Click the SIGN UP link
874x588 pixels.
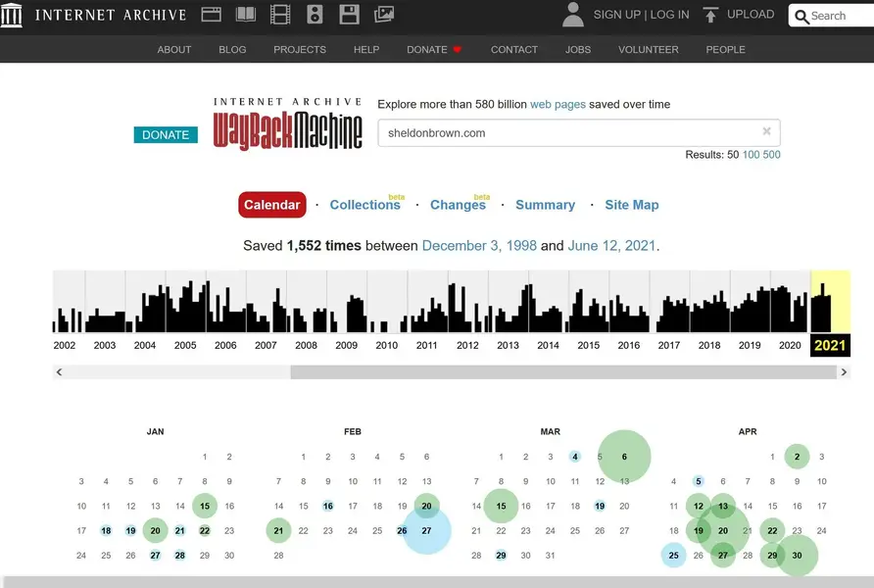click(617, 15)
